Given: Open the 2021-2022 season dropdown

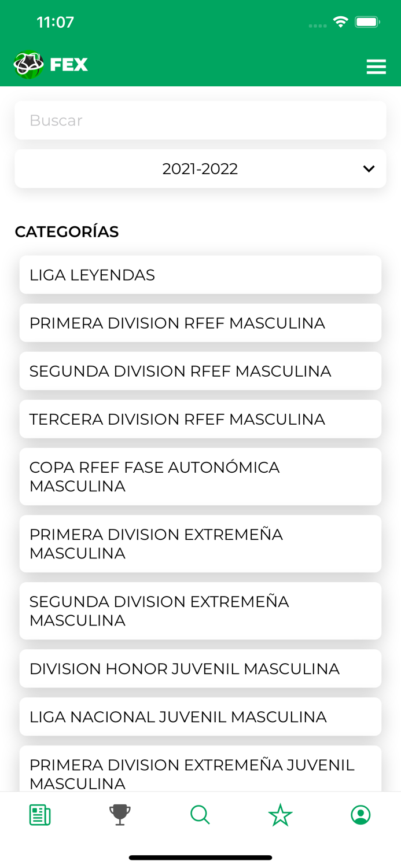Looking at the screenshot, I should 200,168.
